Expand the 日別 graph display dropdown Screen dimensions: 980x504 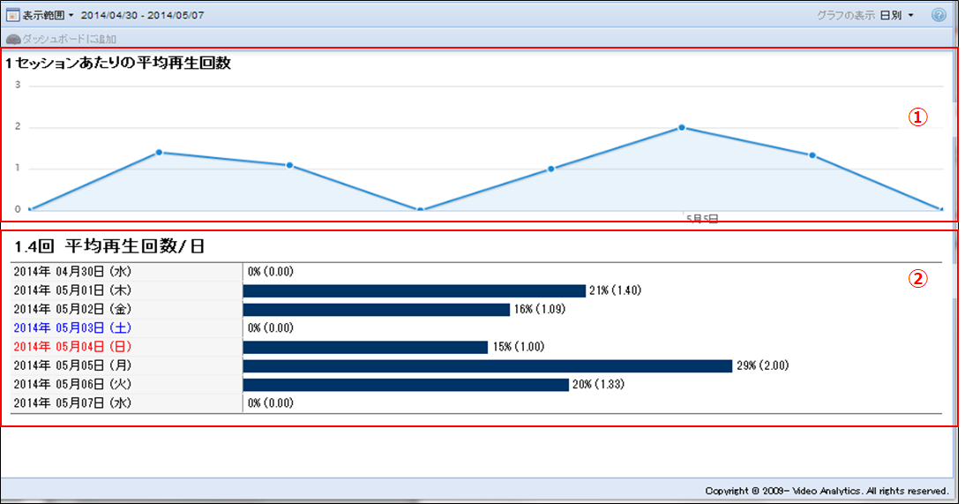896,15
